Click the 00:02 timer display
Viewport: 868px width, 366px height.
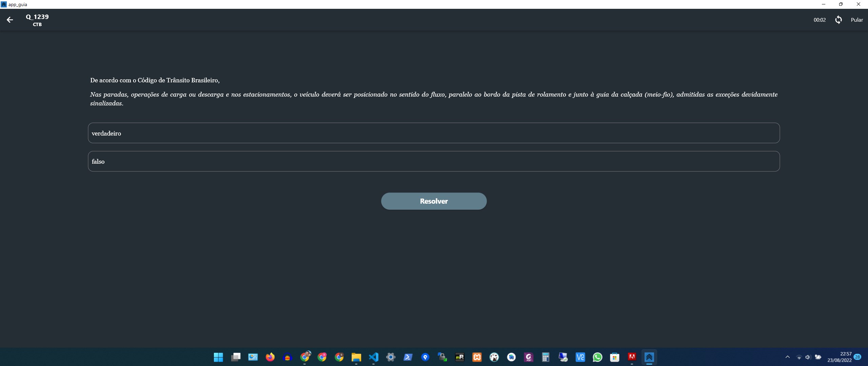(820, 20)
